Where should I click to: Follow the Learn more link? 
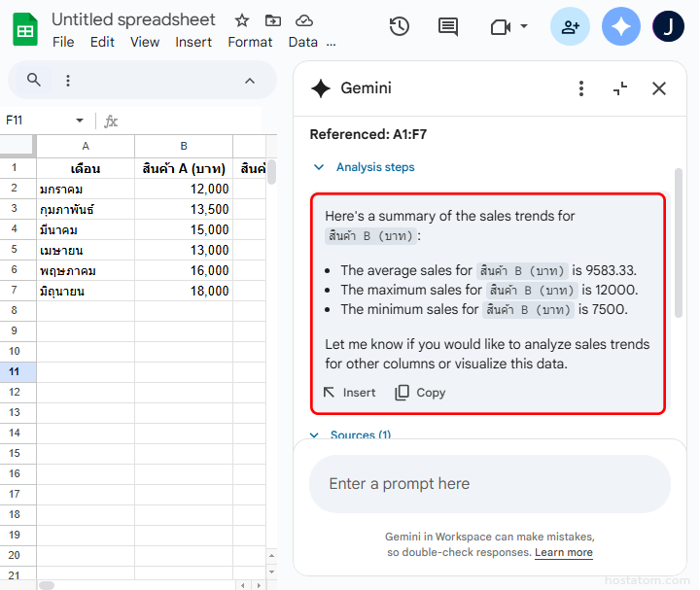(563, 552)
